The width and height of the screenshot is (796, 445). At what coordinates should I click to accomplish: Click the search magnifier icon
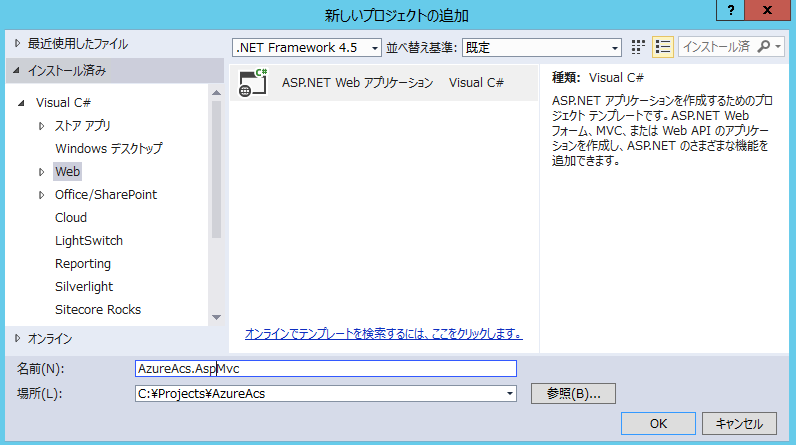pyautogui.click(x=762, y=47)
